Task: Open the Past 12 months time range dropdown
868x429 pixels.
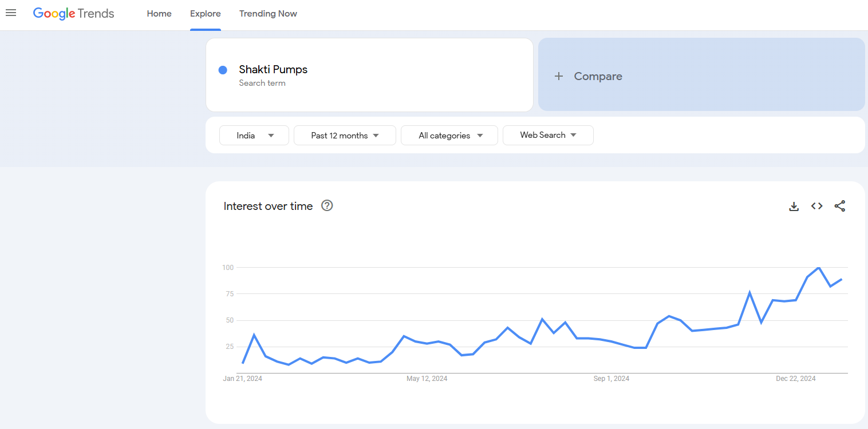Action: (345, 136)
